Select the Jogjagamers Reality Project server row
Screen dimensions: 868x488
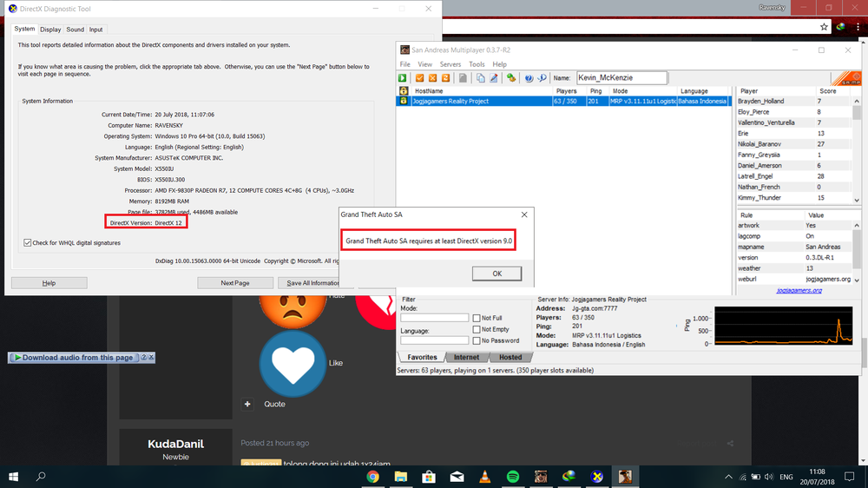(x=563, y=102)
